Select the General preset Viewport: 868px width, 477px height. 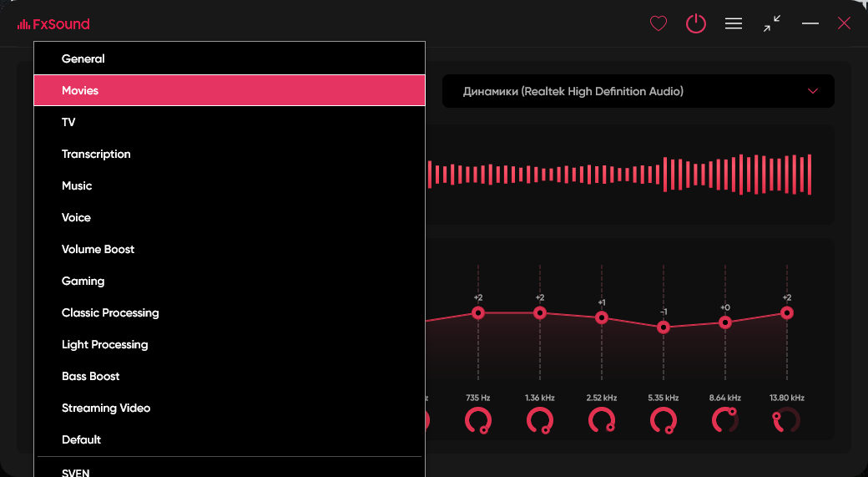pyautogui.click(x=83, y=59)
